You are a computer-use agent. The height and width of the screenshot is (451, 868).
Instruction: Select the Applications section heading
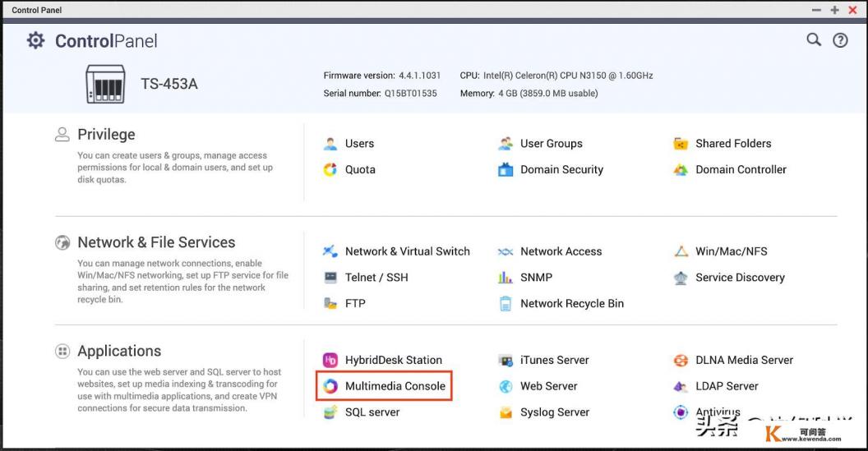[119, 351]
